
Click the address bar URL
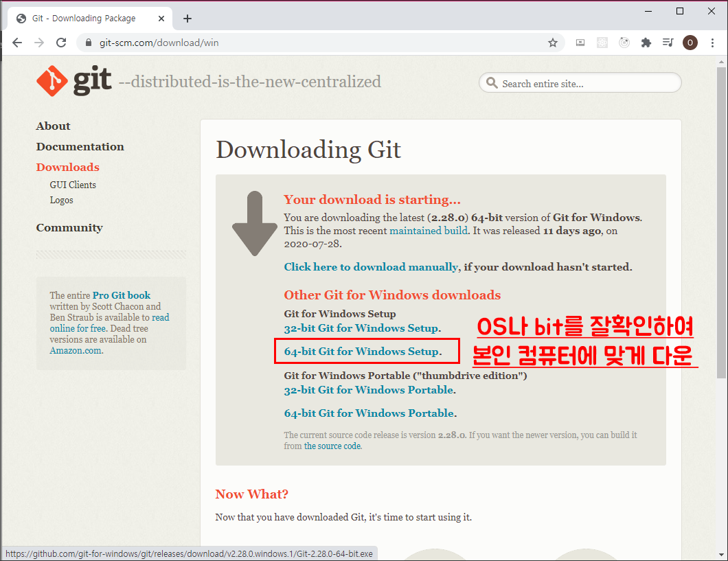tap(159, 43)
